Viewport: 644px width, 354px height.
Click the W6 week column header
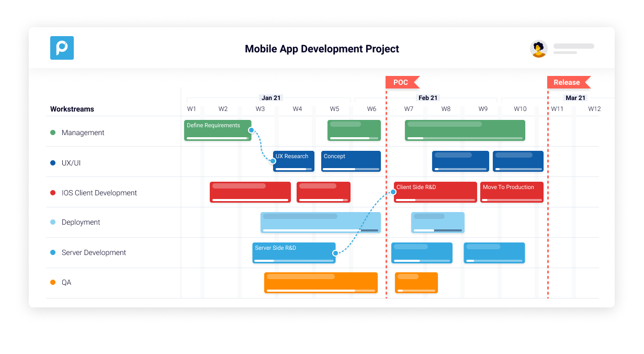371,109
